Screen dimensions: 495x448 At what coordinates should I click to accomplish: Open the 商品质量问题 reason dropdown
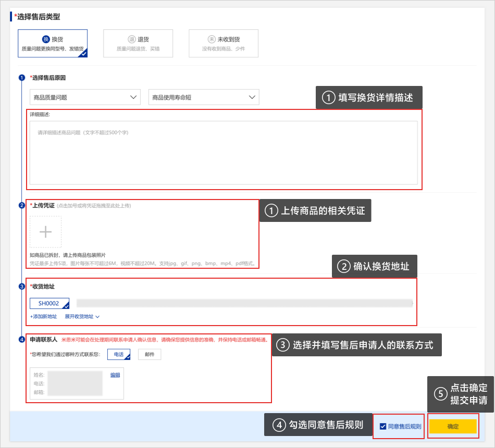(85, 97)
